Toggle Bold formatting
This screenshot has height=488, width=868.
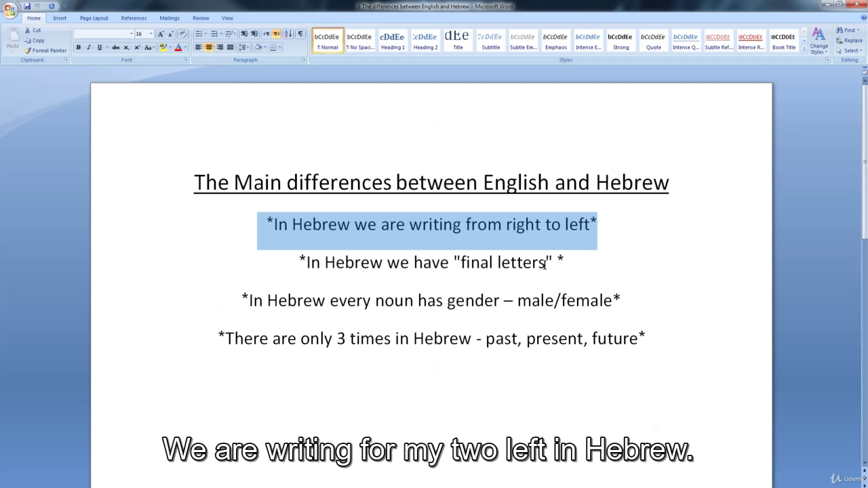(78, 47)
